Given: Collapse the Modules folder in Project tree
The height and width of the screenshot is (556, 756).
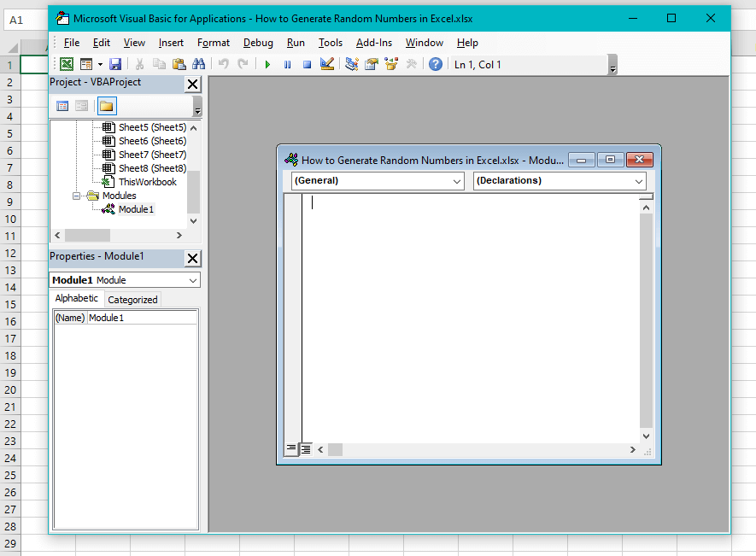Looking at the screenshot, I should (x=76, y=196).
